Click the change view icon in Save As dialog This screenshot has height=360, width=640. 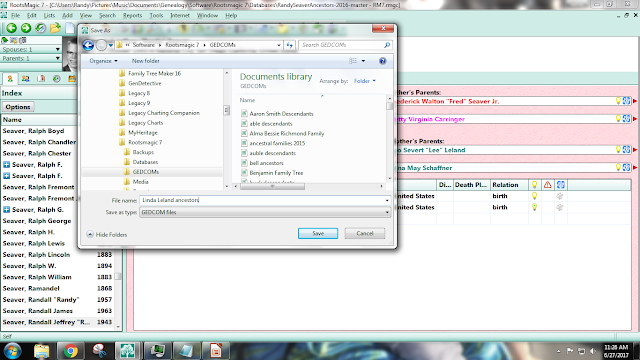click(x=353, y=61)
